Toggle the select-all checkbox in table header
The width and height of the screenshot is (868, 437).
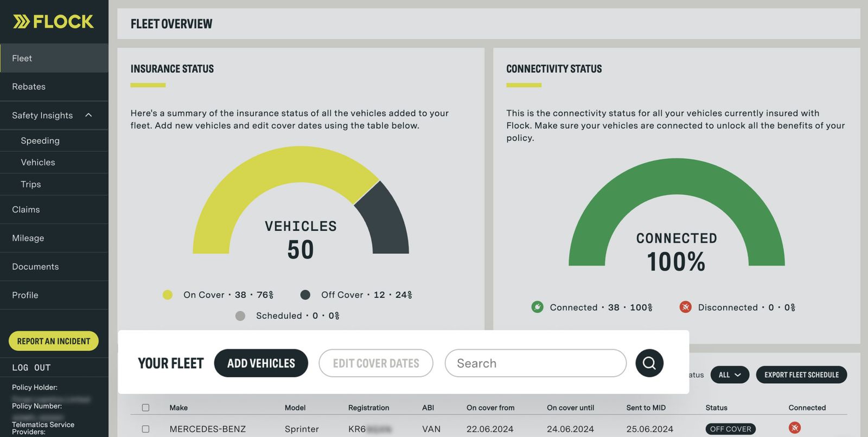pyautogui.click(x=145, y=408)
